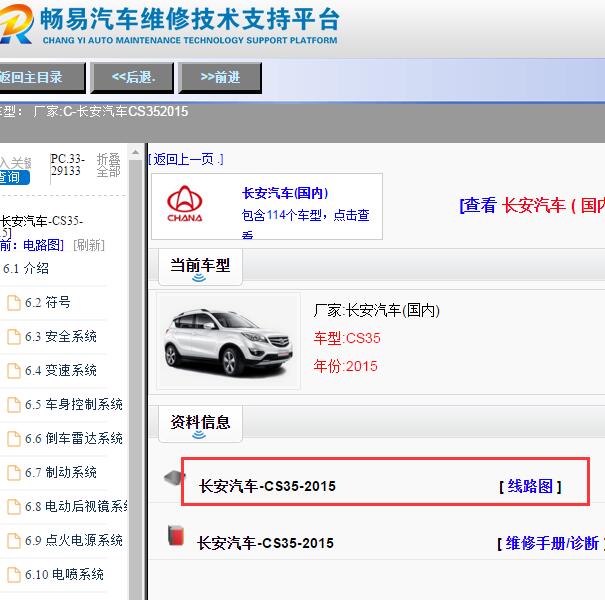The height and width of the screenshot is (600, 605).
Task: Click the page icon beside 6.5 车身控制系统
Action: 14,405
